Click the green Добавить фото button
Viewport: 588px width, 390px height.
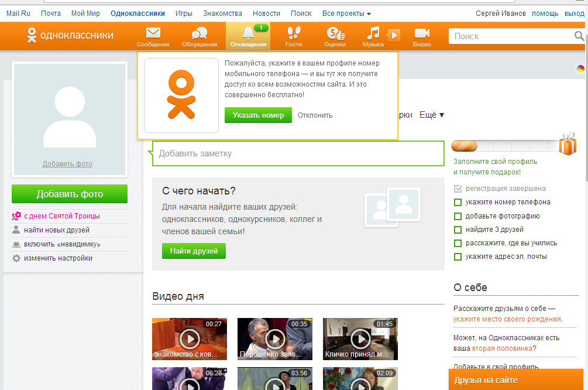click(70, 194)
